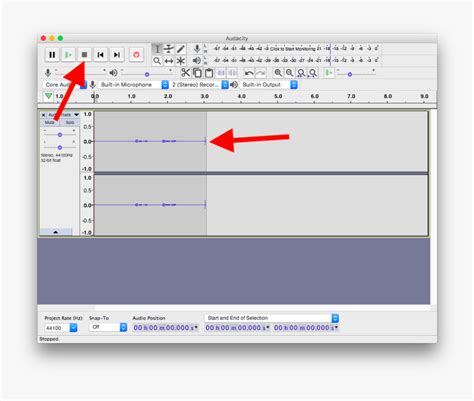Screen dimensions: 474x401
Task: Mute the audio track
Action: 50,122
